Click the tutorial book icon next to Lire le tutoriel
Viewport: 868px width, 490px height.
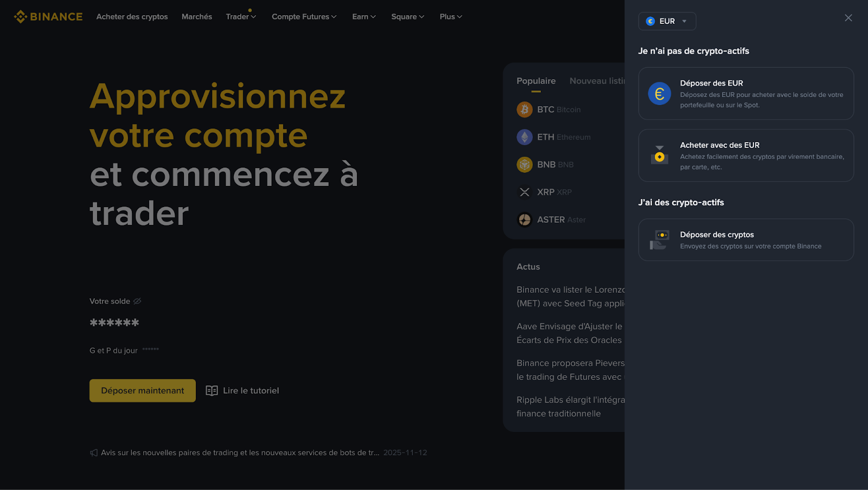pos(212,390)
